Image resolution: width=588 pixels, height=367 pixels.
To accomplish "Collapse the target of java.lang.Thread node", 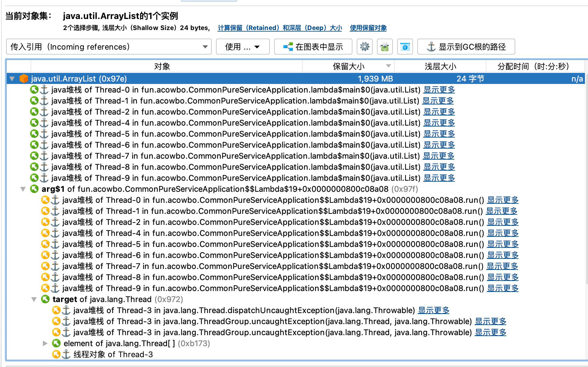I will [x=34, y=299].
